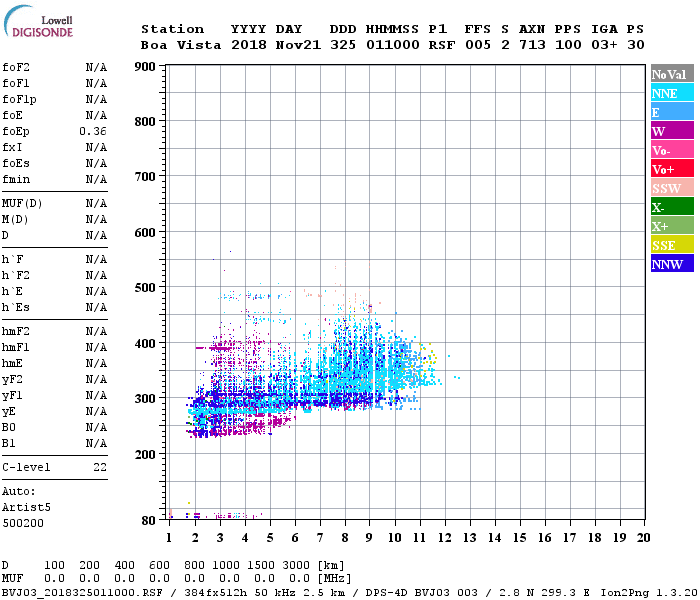Click the hmE parameter label
Image resolution: width=700 pixels, height=600 pixels.
(x=12, y=363)
